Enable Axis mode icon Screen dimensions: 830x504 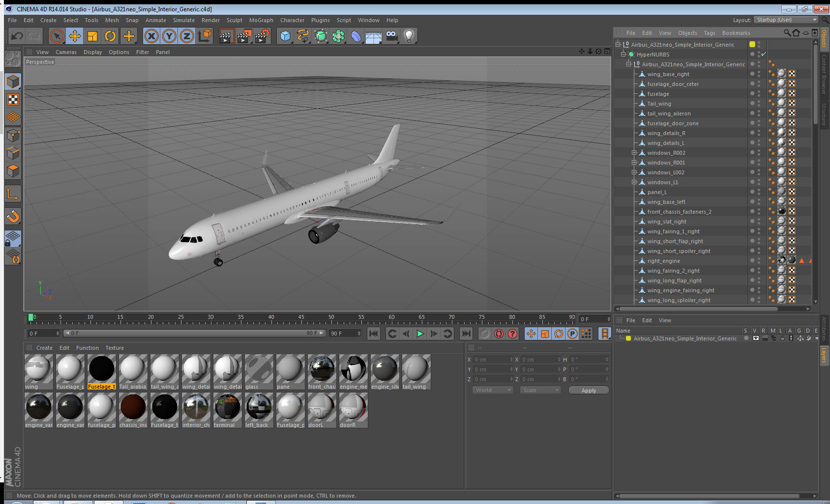(x=13, y=194)
